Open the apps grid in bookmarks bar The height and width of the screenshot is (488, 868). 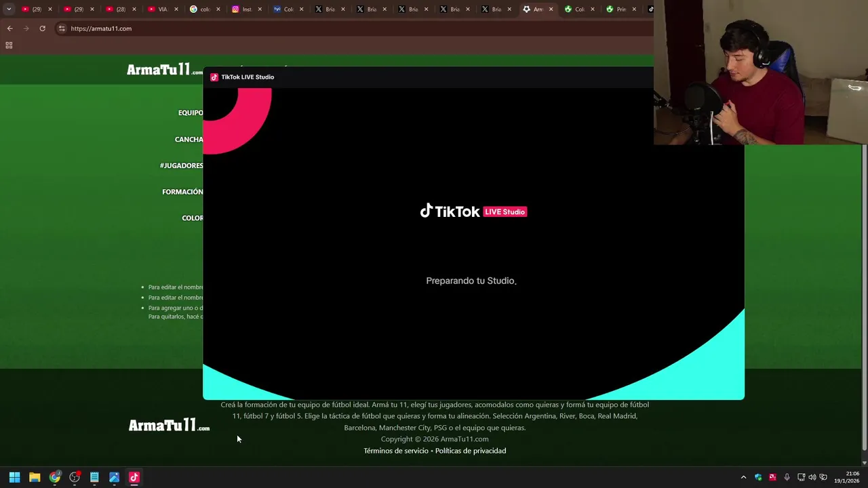pyautogui.click(x=9, y=45)
